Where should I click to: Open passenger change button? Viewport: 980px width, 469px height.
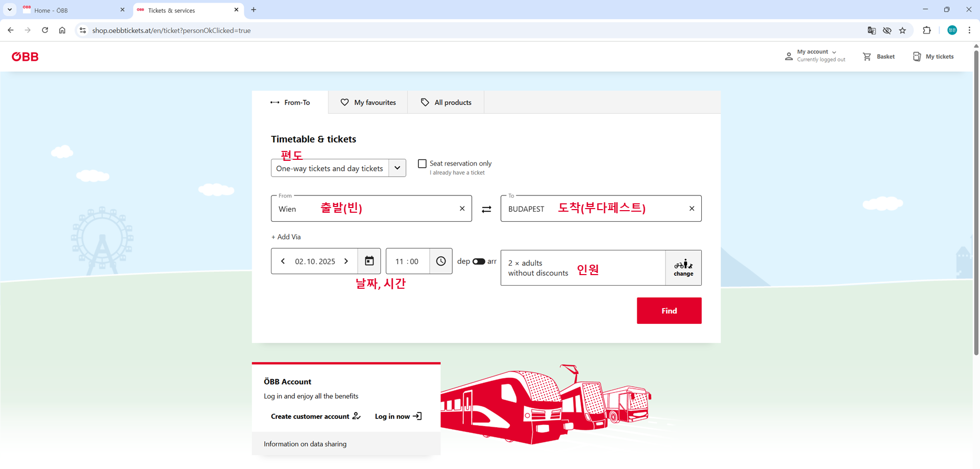pyautogui.click(x=683, y=268)
